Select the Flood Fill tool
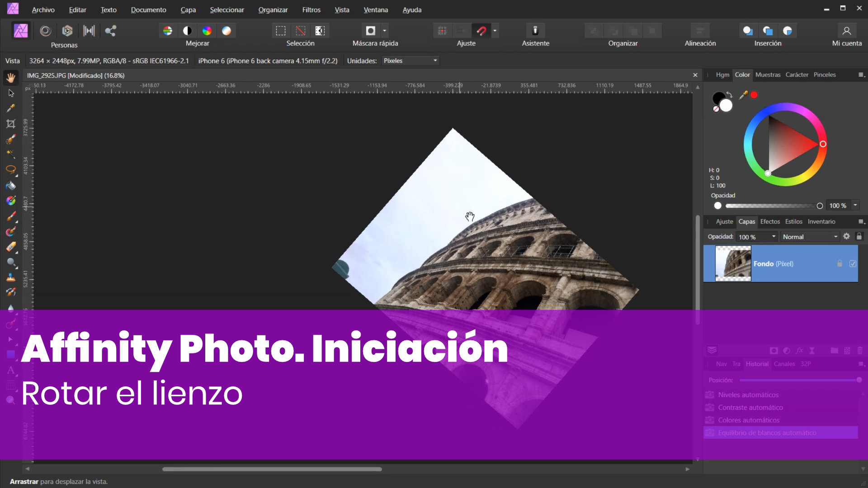Screen dimensions: 868x488 [x=11, y=185]
